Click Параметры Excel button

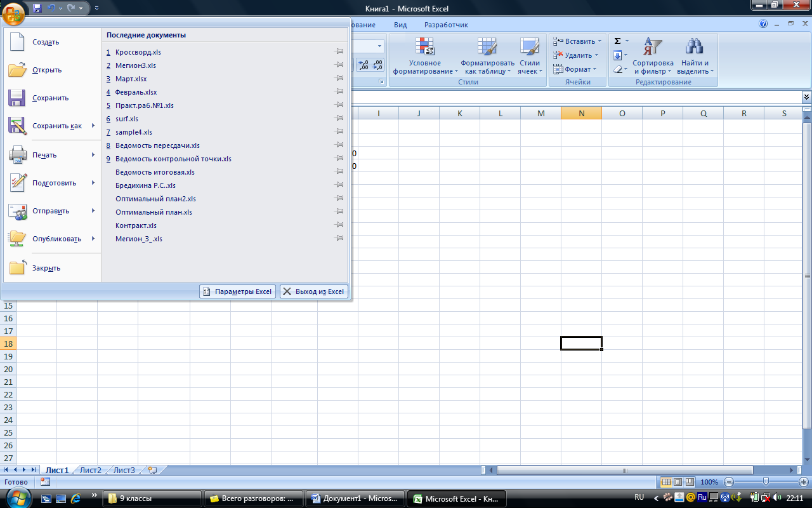[237, 291]
